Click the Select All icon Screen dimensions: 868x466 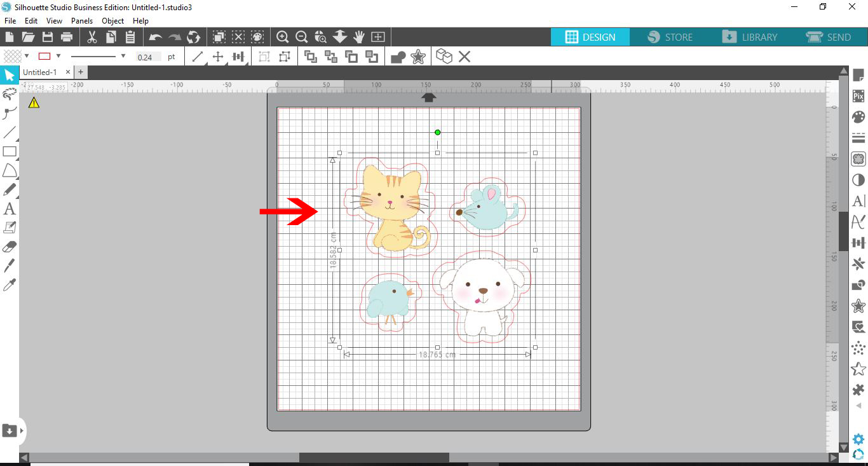pyautogui.click(x=219, y=37)
